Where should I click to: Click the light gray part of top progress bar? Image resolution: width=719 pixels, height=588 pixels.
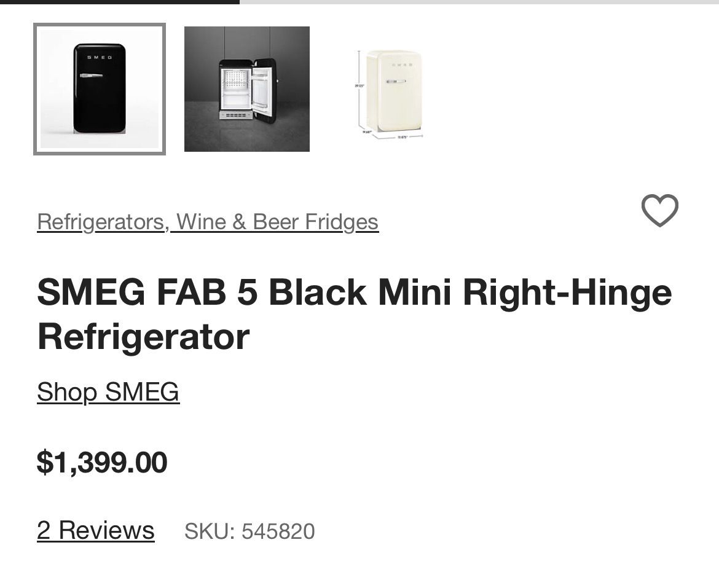[479, 2]
